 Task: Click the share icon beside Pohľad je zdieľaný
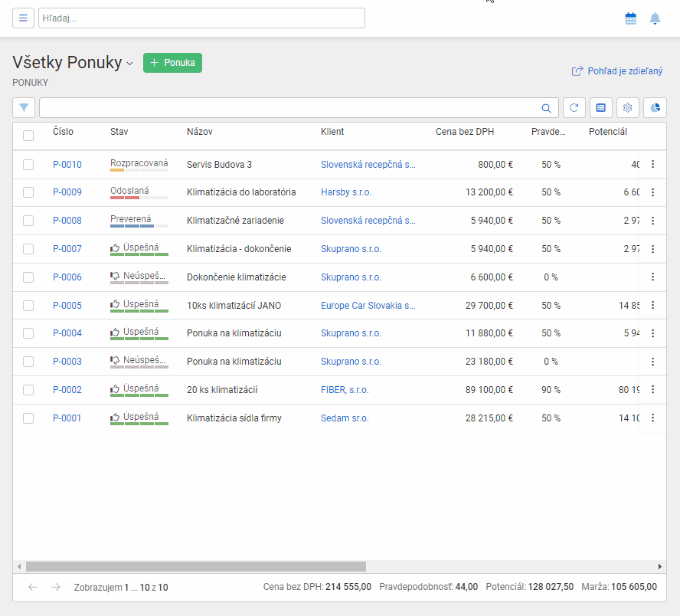[x=577, y=71]
